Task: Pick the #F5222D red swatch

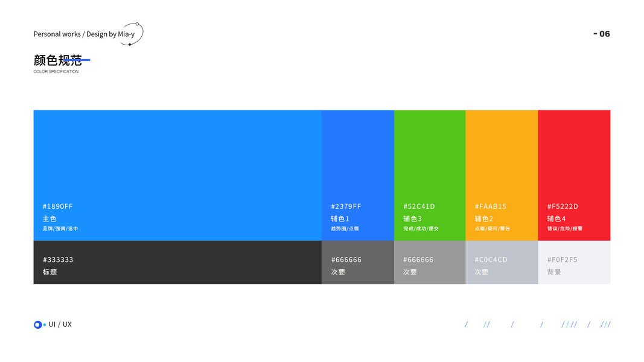Action: pyautogui.click(x=574, y=175)
